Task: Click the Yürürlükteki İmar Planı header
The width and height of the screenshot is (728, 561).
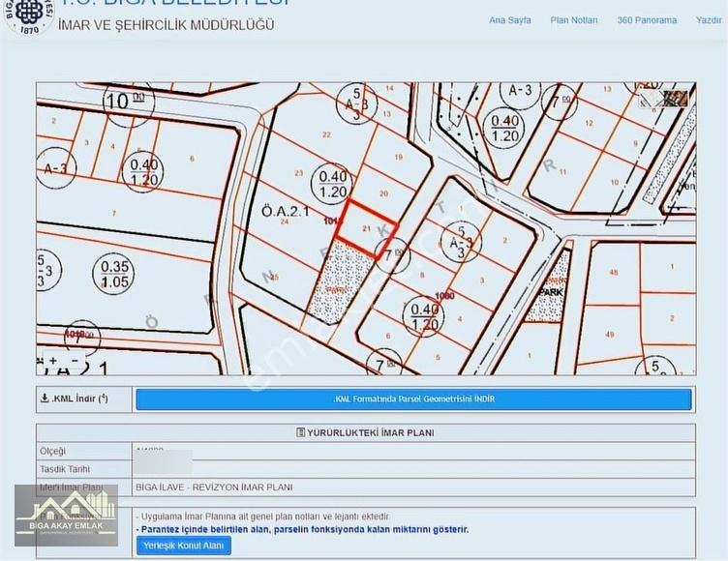Action: 366,433
